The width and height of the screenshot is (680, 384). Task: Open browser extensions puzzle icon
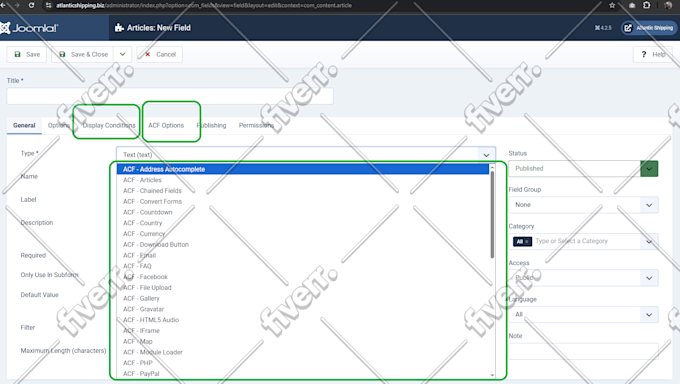(x=647, y=5)
